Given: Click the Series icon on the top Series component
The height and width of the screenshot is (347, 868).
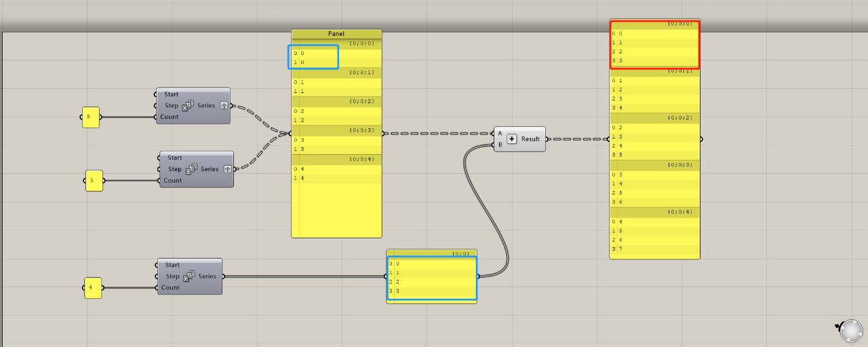Looking at the screenshot, I should (189, 105).
